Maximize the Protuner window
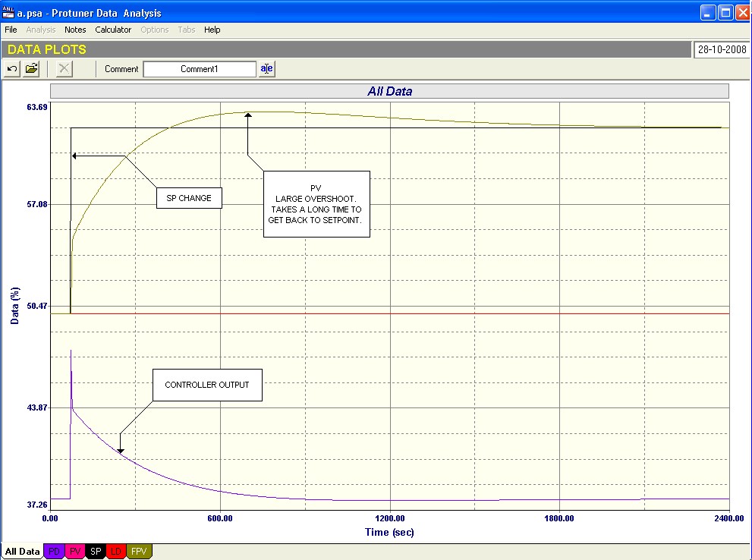 (x=725, y=13)
